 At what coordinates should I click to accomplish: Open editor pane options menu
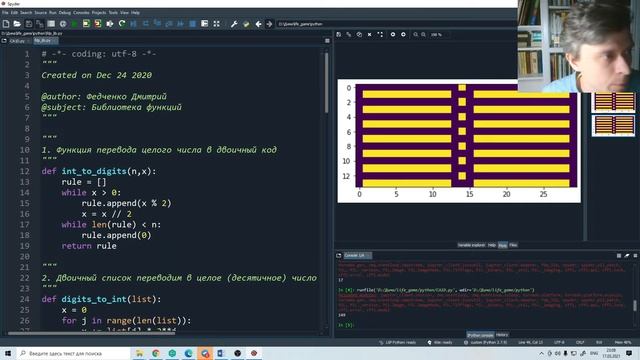click(x=327, y=41)
